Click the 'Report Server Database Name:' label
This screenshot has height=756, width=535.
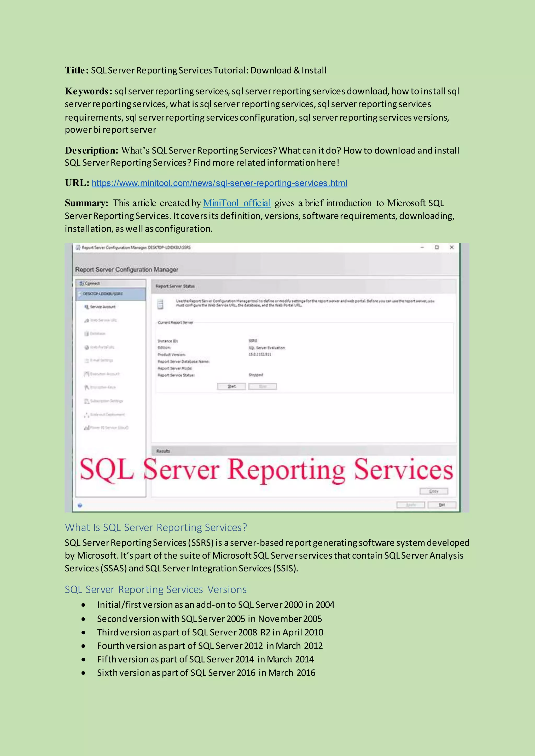183,362
